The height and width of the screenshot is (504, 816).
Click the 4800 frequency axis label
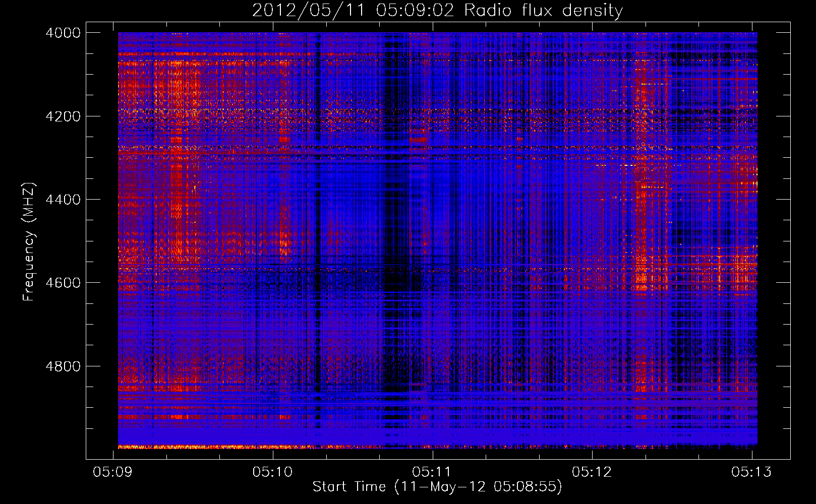coord(63,366)
